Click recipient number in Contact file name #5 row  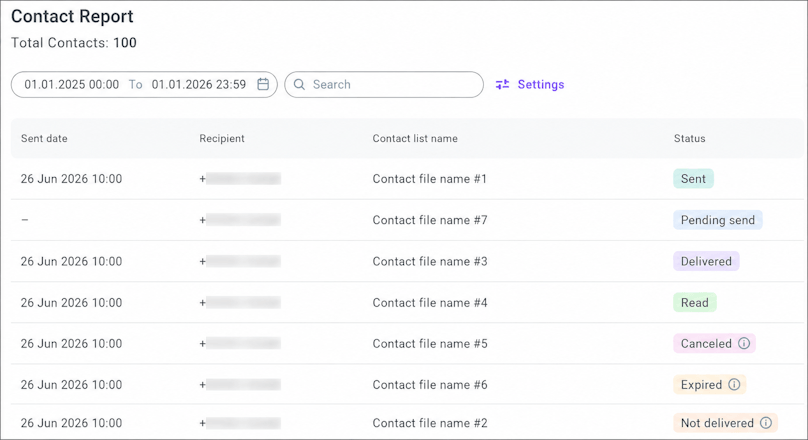click(x=240, y=344)
